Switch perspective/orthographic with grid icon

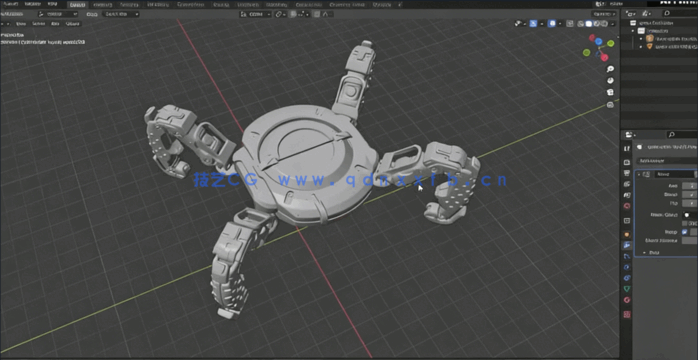610,105
